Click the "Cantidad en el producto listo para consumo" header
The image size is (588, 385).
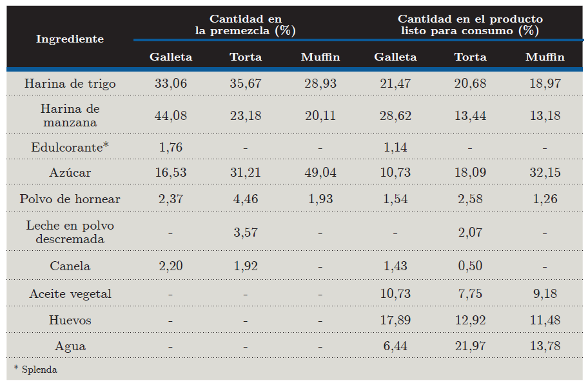pos(470,25)
